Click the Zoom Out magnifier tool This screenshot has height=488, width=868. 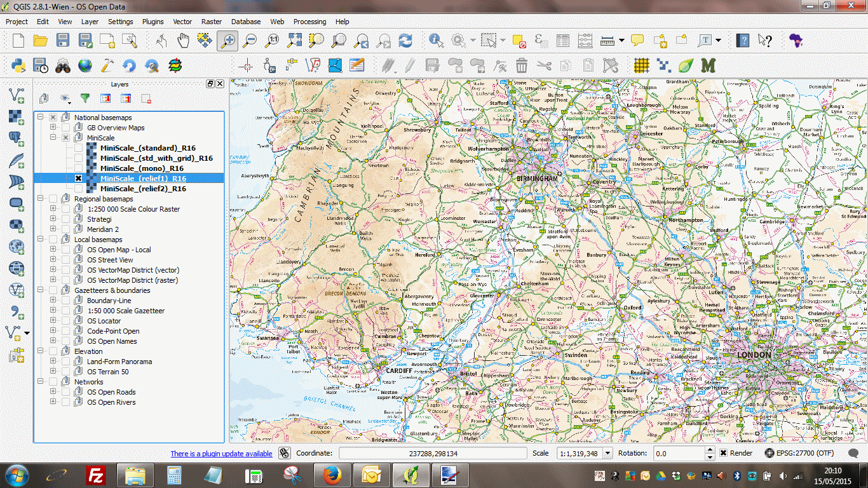(250, 41)
